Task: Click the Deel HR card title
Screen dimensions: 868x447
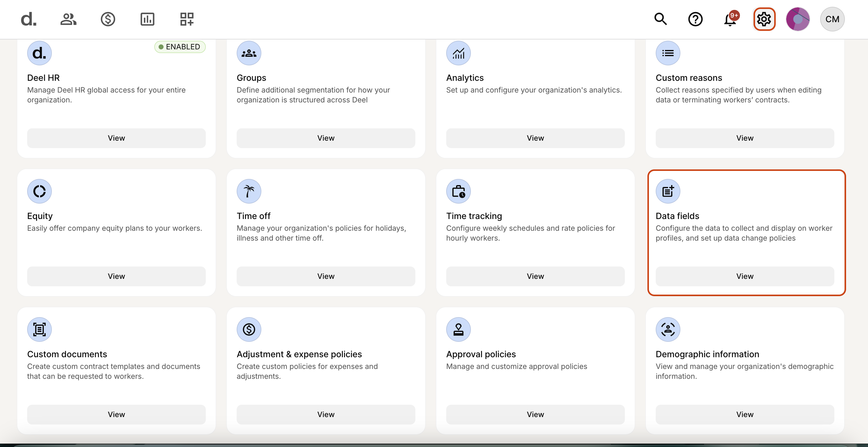Action: click(44, 78)
